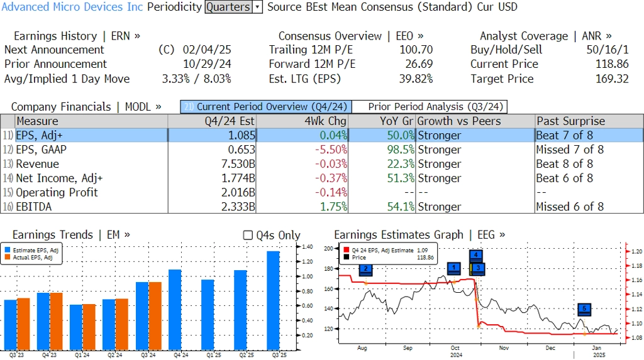Click the Cur USD currency field

click(497, 7)
